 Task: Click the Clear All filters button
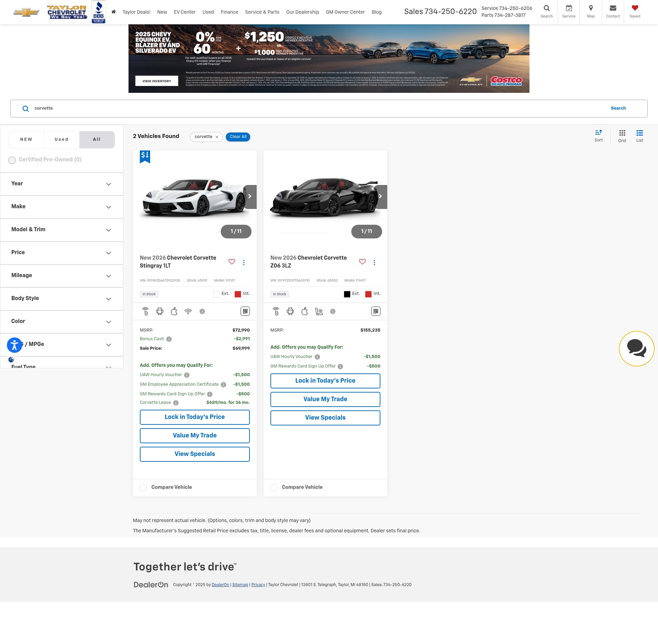[x=238, y=137]
